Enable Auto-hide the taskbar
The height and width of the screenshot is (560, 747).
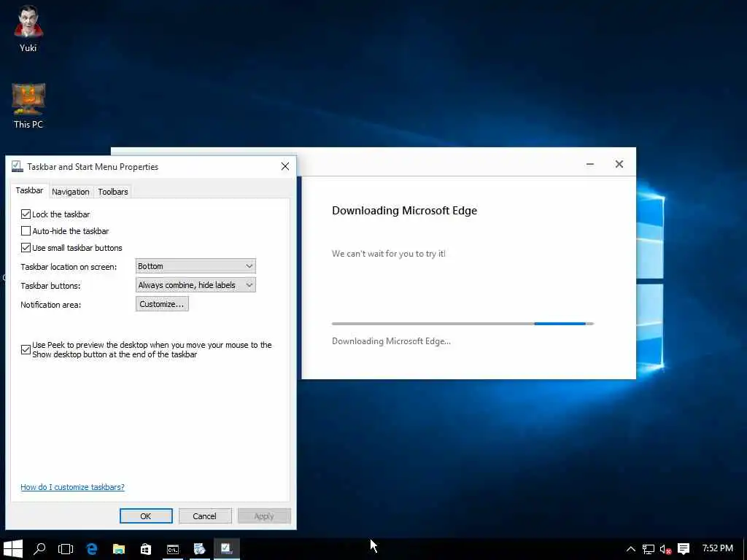tap(26, 231)
